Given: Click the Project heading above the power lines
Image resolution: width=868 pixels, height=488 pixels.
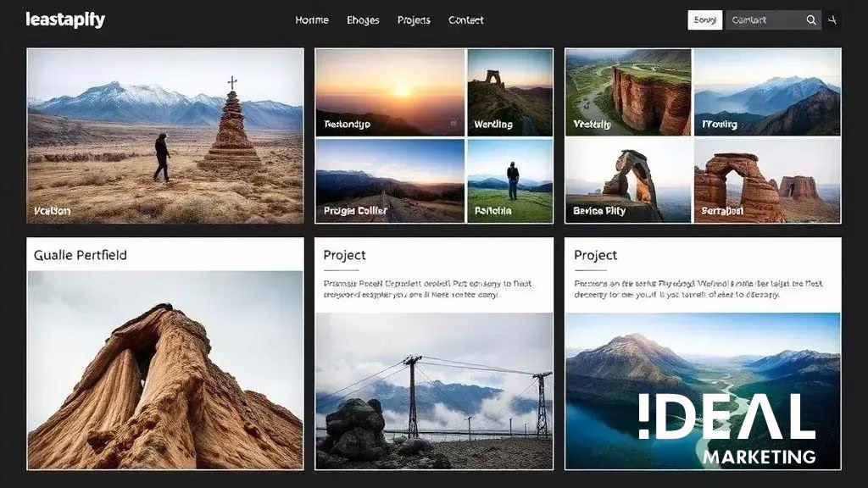Looking at the screenshot, I should pyautogui.click(x=345, y=255).
